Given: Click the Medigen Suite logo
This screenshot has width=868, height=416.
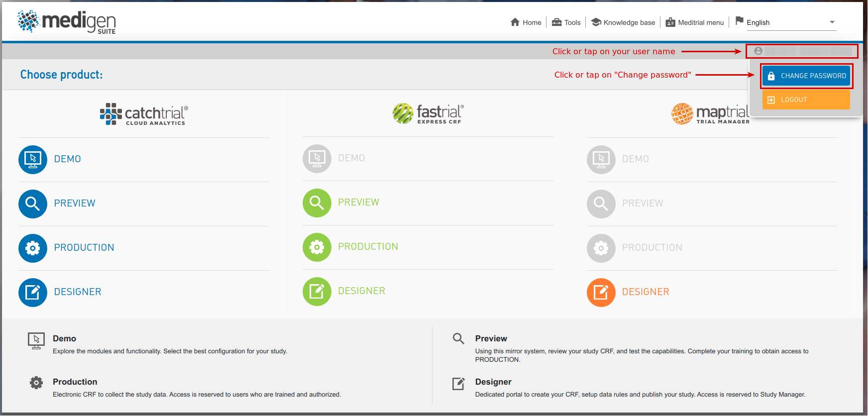Looking at the screenshot, I should (x=66, y=22).
